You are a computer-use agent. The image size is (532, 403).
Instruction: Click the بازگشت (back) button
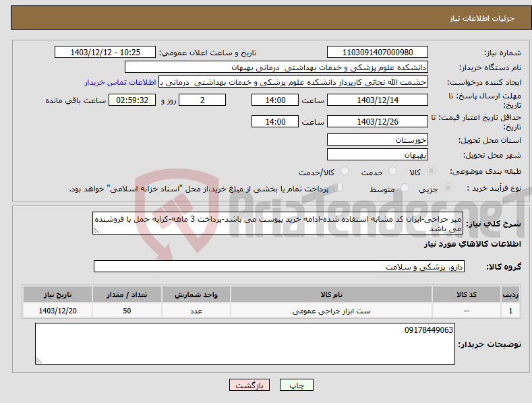click(249, 385)
